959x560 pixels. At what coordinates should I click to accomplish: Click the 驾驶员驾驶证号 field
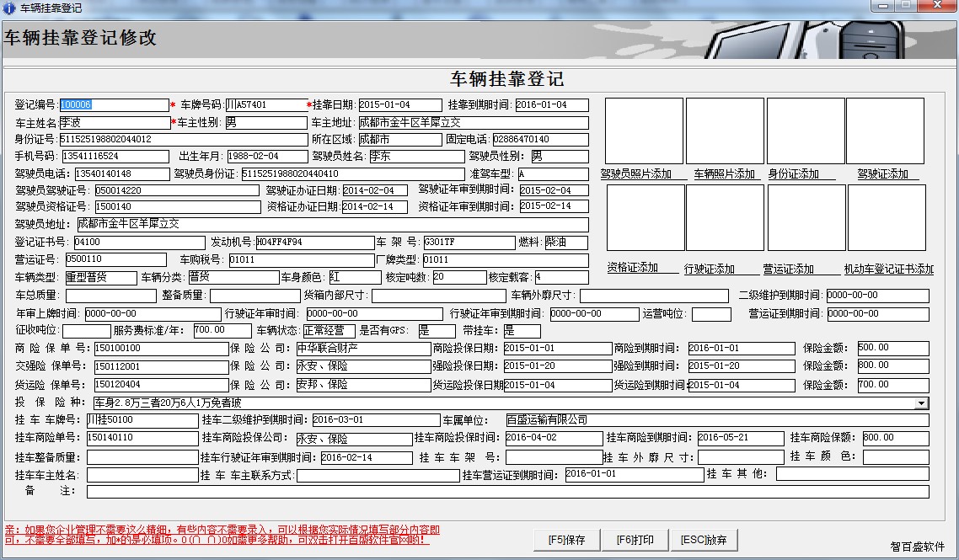tap(177, 191)
